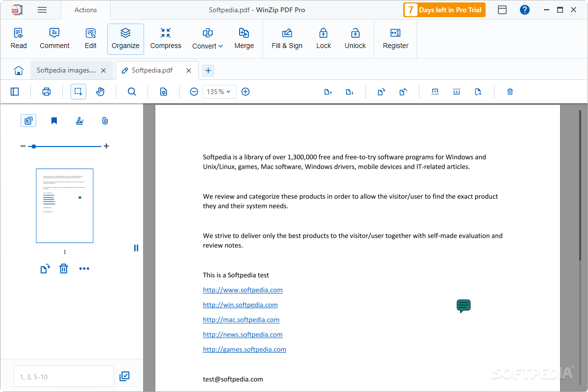
Task: Select the Organize tool
Action: 125,39
